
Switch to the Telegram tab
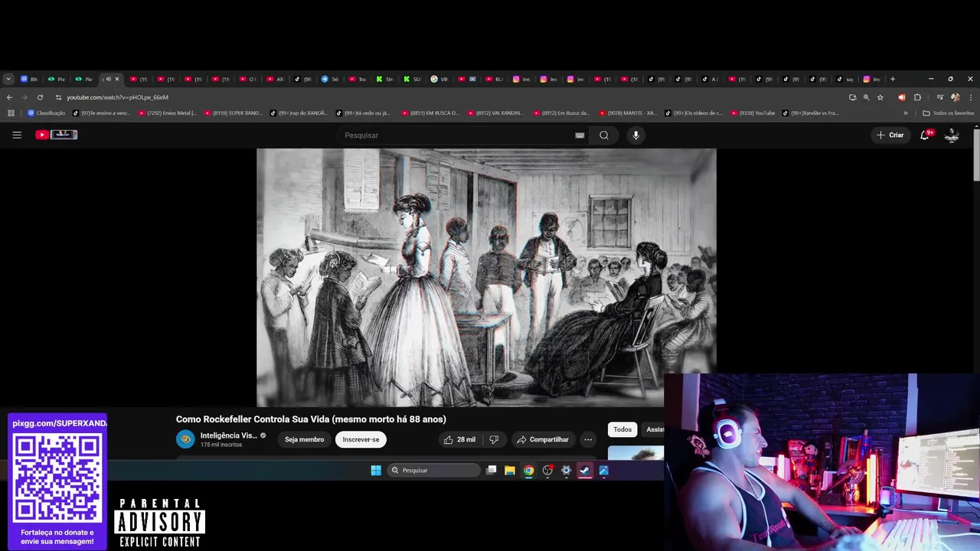click(330, 79)
